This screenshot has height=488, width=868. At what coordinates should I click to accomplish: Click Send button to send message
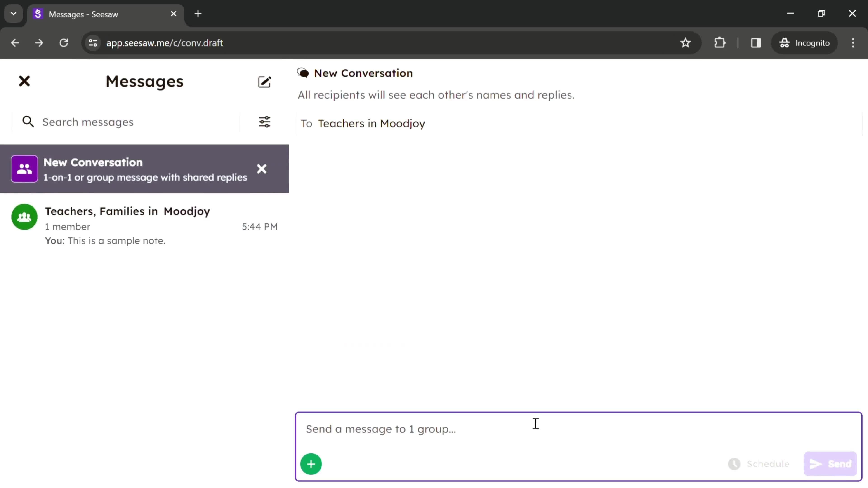830,464
